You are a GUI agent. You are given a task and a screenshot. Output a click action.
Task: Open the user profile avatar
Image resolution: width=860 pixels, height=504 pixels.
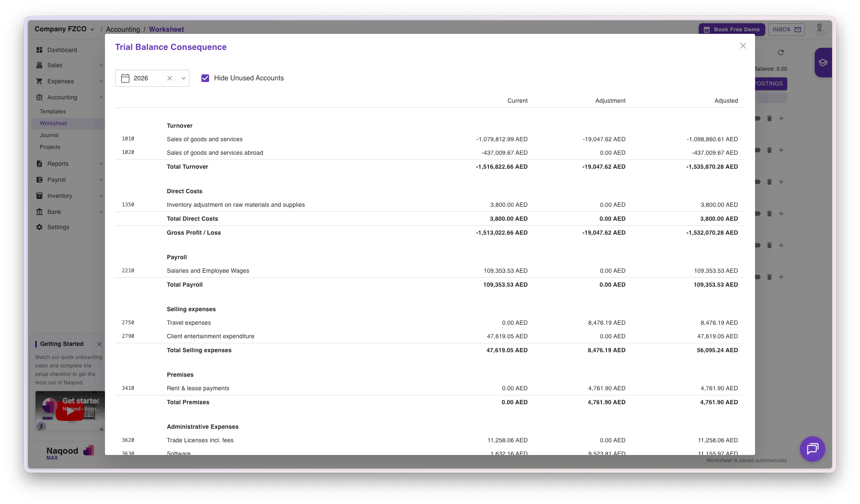(x=819, y=29)
